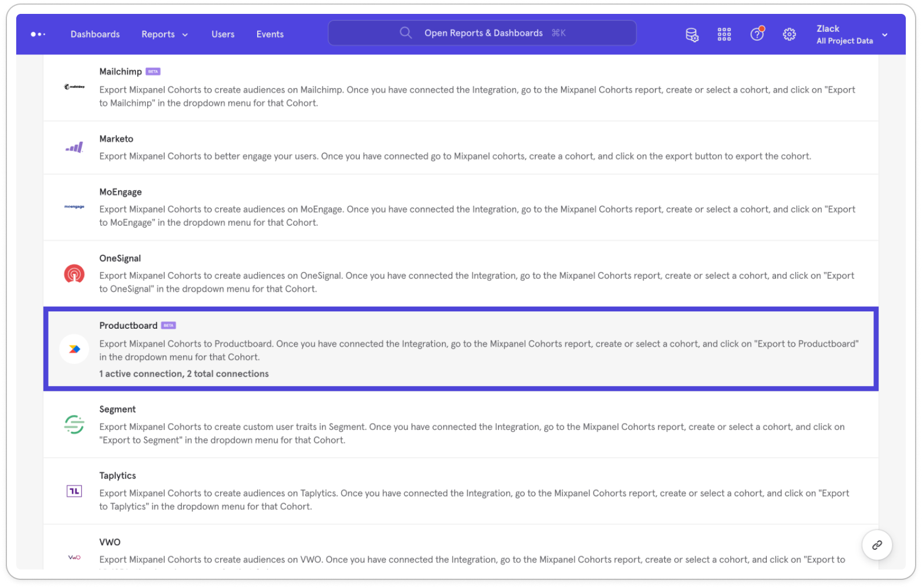Open the Mailchimp integration title
This screenshot has width=922, height=588.
[120, 71]
